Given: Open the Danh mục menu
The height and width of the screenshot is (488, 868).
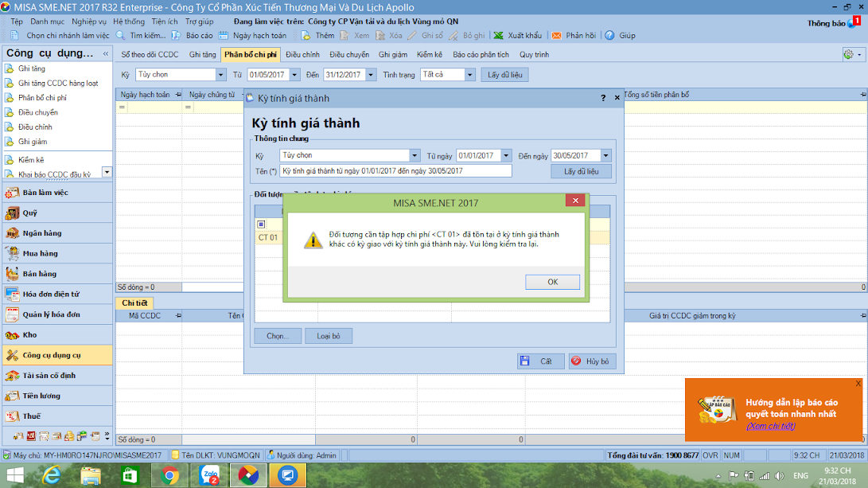Looking at the screenshot, I should pos(47,21).
